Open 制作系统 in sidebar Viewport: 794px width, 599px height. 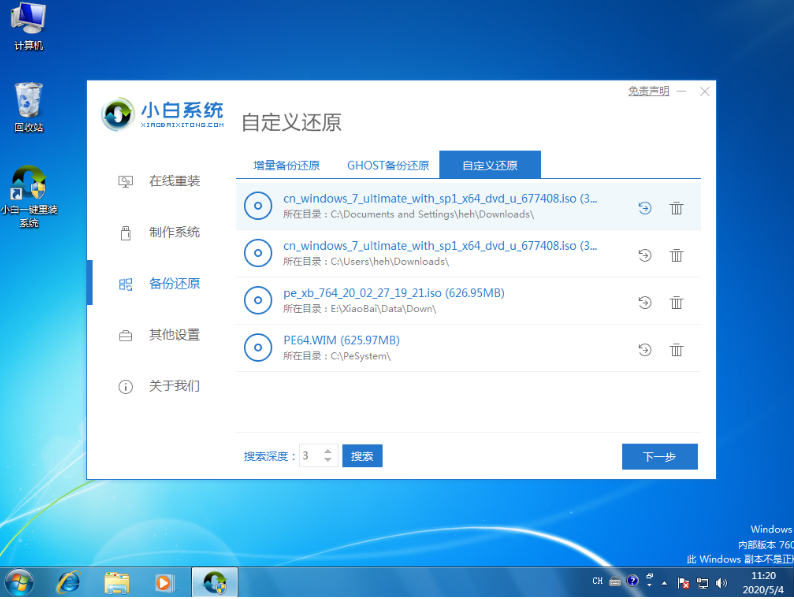point(174,232)
